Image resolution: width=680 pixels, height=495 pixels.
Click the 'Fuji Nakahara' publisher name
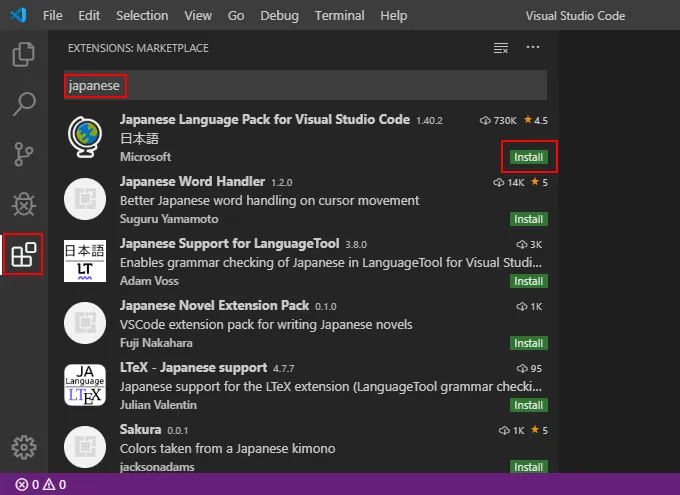tap(156, 343)
